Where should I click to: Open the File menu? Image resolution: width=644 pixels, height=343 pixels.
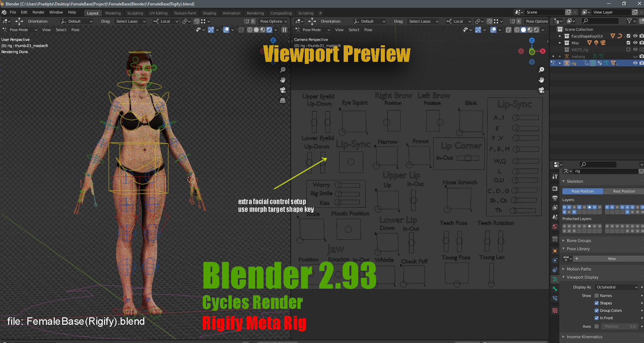point(13,12)
